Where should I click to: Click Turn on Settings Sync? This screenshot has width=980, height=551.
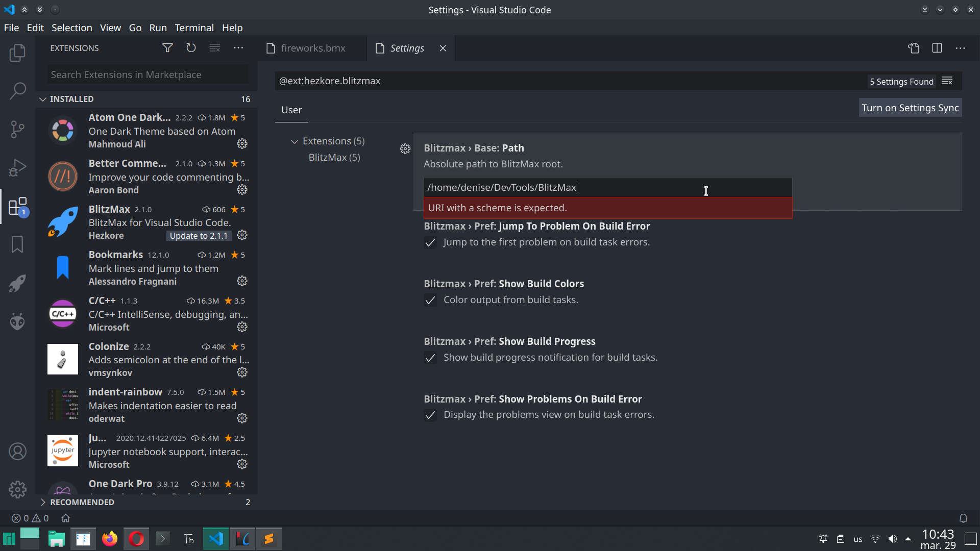pyautogui.click(x=910, y=108)
